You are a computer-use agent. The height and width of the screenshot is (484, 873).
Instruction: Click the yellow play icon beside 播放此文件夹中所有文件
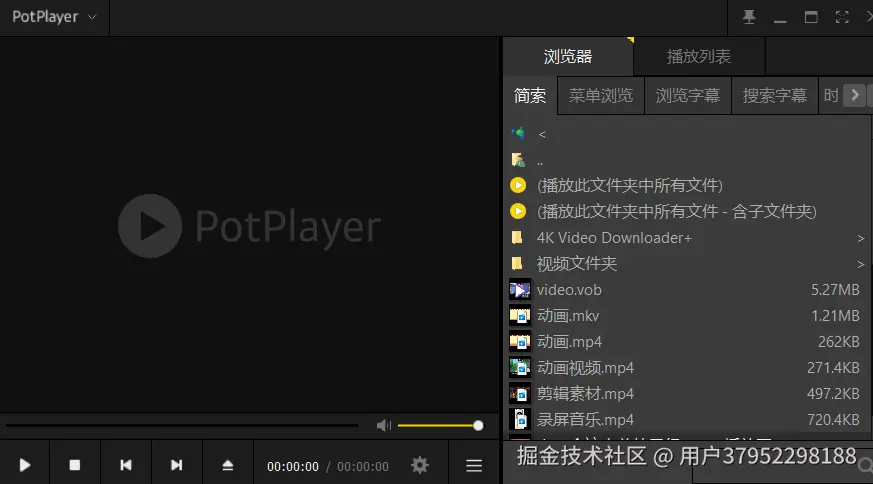click(518, 185)
